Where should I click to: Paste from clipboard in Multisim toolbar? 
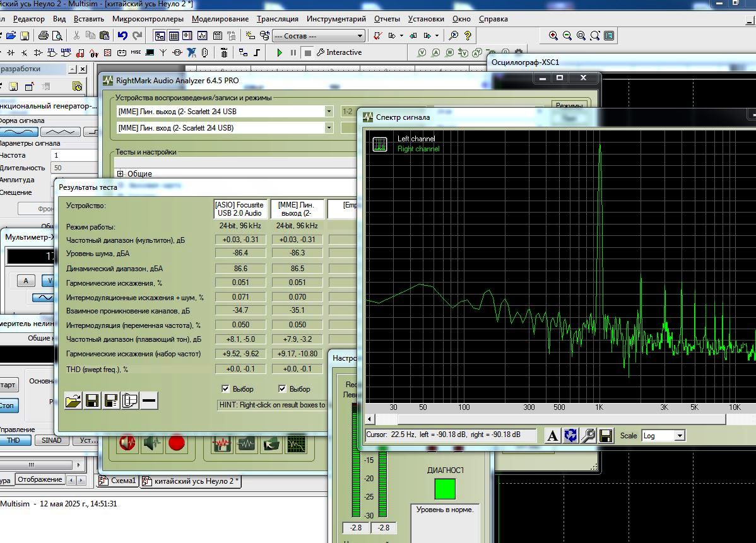tap(104, 36)
